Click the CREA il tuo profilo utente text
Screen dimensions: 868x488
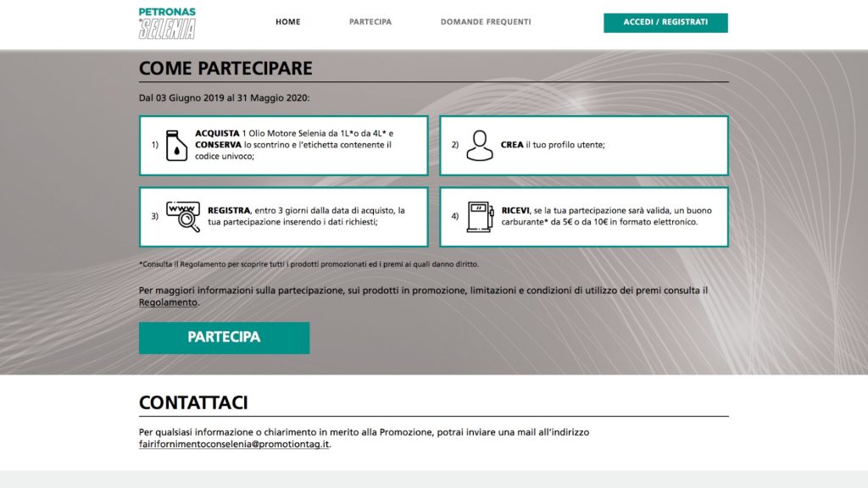coord(553,145)
